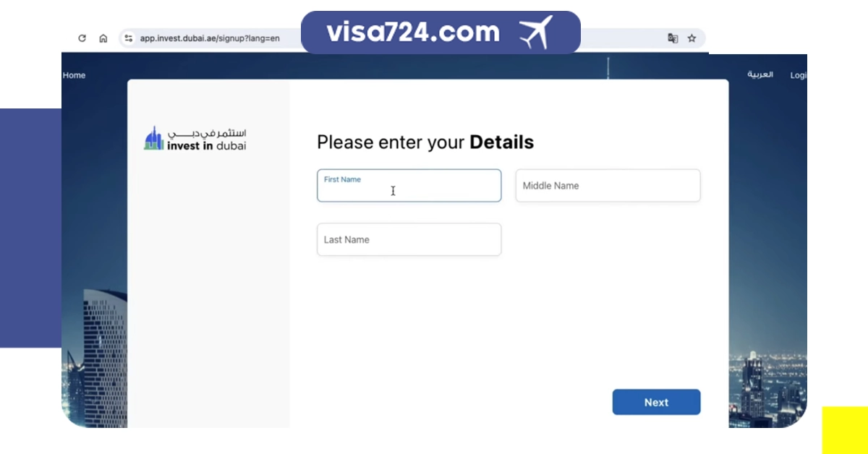Click the yellow square in the corner
This screenshot has width=868, height=454.
click(845, 429)
